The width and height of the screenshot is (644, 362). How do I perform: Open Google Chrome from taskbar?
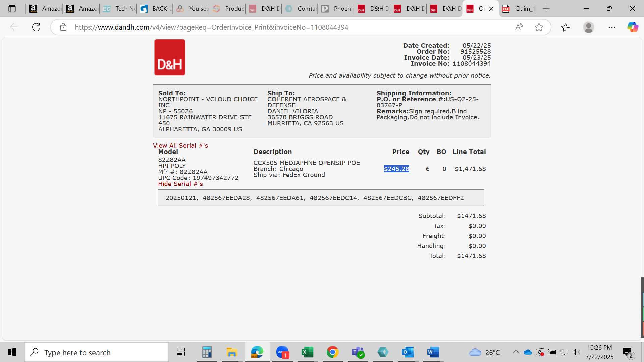point(332,352)
